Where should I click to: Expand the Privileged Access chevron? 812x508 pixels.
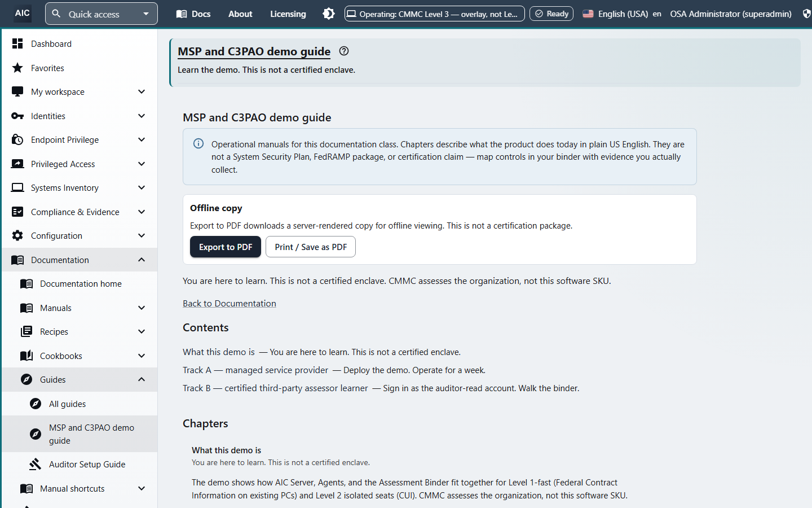(x=142, y=164)
